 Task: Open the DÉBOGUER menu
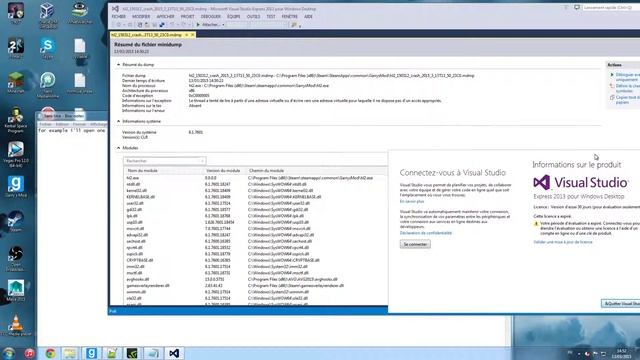pos(211,17)
